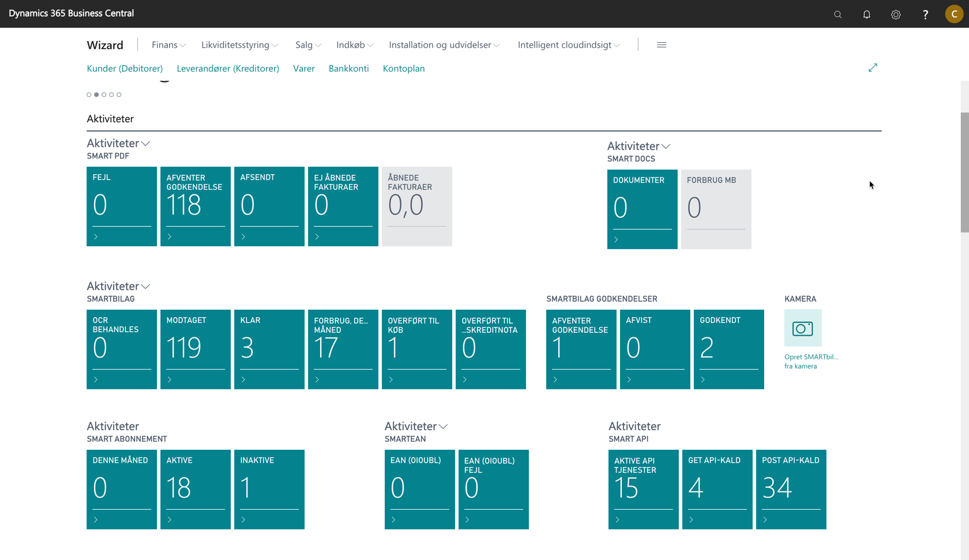Expand the Likviditetsstyring menu
The width and height of the screenshot is (969, 560).
coord(239,45)
